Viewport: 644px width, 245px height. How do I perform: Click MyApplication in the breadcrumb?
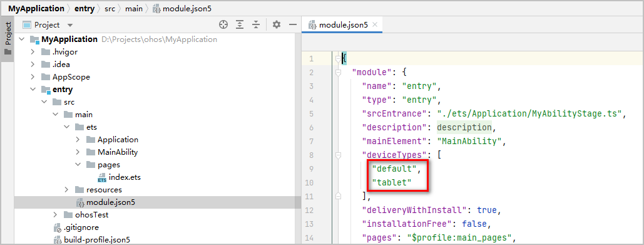tap(36, 8)
